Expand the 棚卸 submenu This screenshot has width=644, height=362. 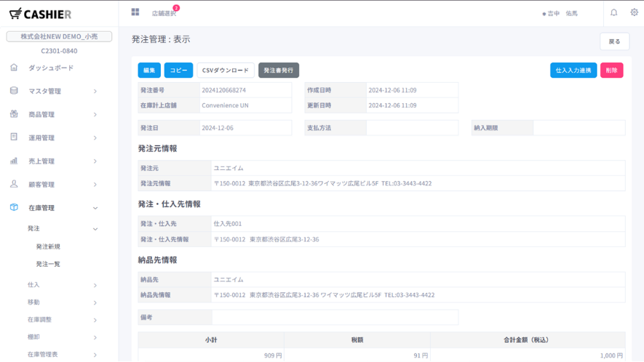(95, 337)
